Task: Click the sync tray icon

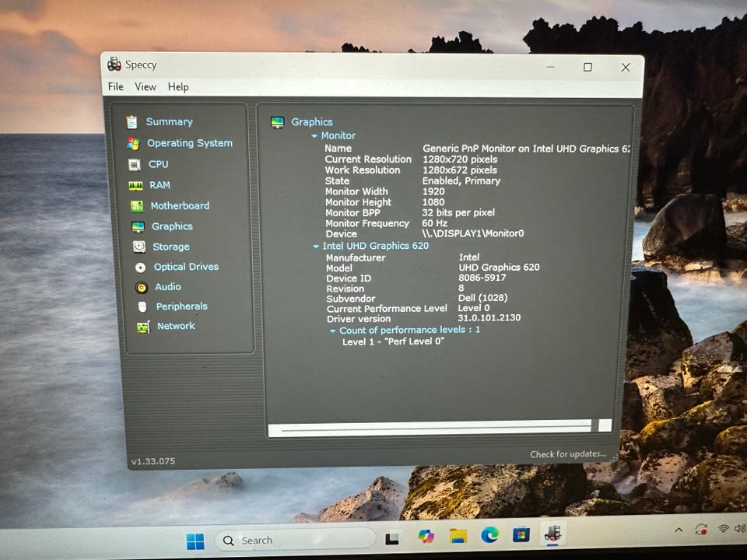Action: [701, 529]
